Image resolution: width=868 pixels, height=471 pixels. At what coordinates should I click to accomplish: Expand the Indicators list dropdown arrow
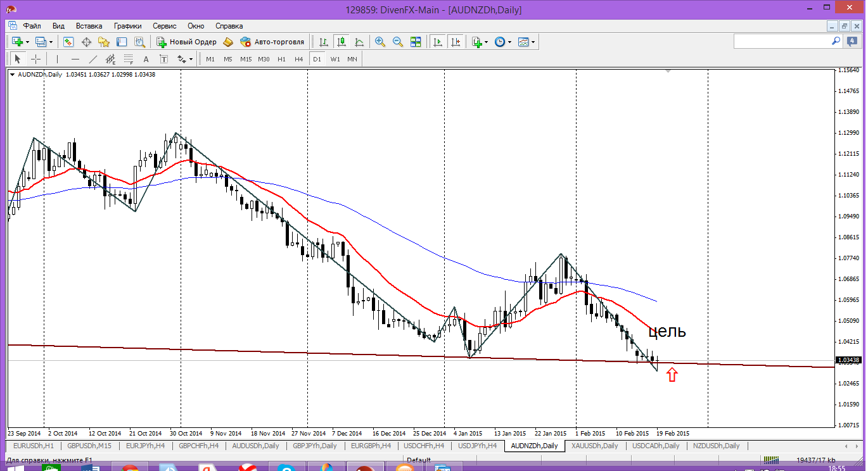pyautogui.click(x=486, y=42)
